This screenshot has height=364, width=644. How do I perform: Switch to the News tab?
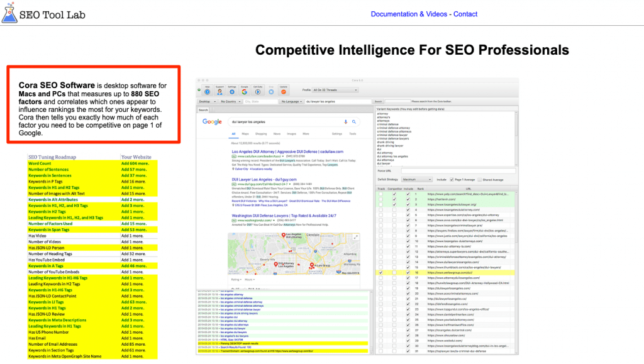[277, 134]
